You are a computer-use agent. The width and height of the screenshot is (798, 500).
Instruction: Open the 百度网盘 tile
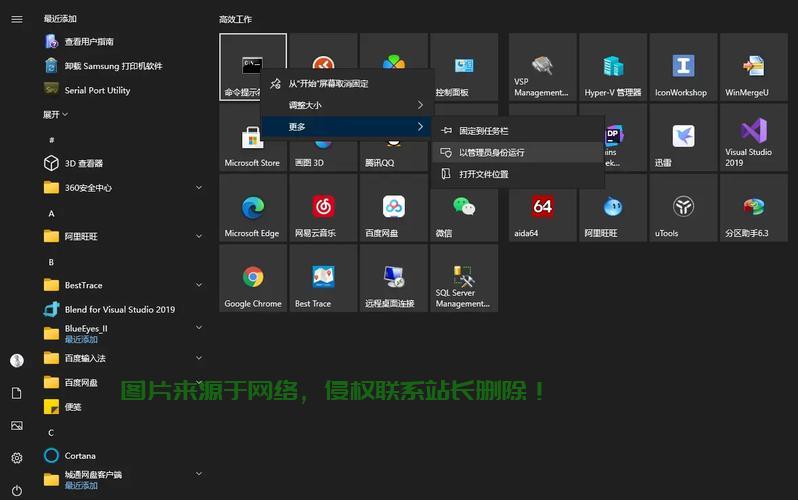point(393,208)
